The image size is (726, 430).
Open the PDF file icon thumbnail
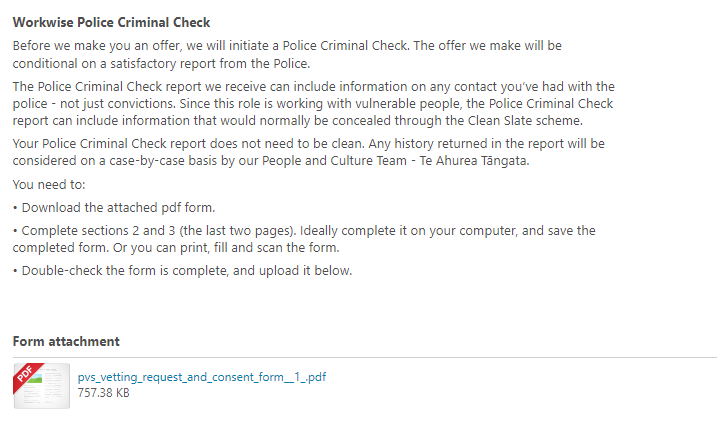coord(42,386)
